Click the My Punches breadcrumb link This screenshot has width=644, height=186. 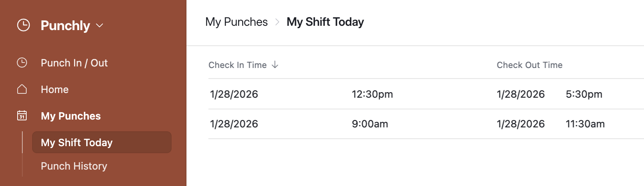236,22
